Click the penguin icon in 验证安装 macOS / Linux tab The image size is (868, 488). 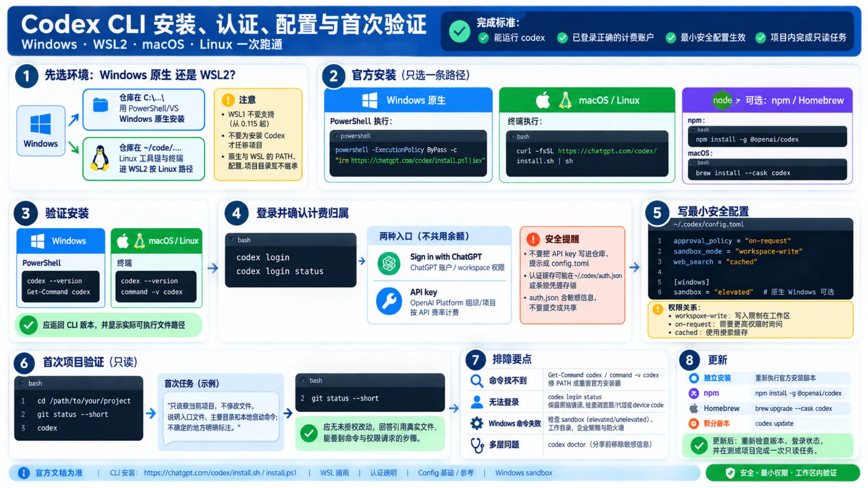139,241
